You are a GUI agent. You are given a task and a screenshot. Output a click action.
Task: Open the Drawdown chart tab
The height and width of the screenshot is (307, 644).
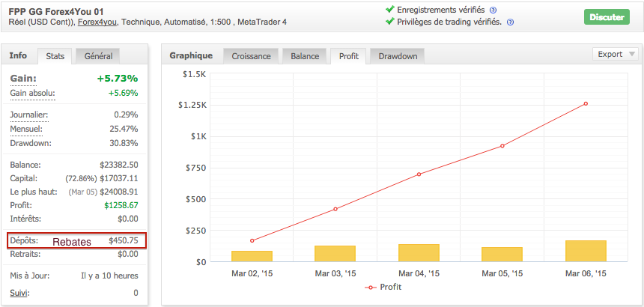pos(398,56)
